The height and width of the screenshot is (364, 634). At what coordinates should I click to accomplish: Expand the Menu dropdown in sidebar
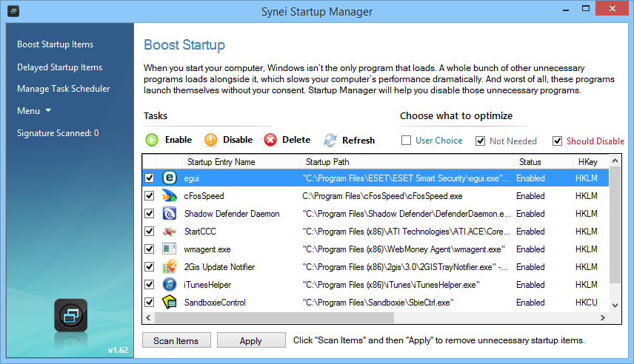[x=34, y=111]
